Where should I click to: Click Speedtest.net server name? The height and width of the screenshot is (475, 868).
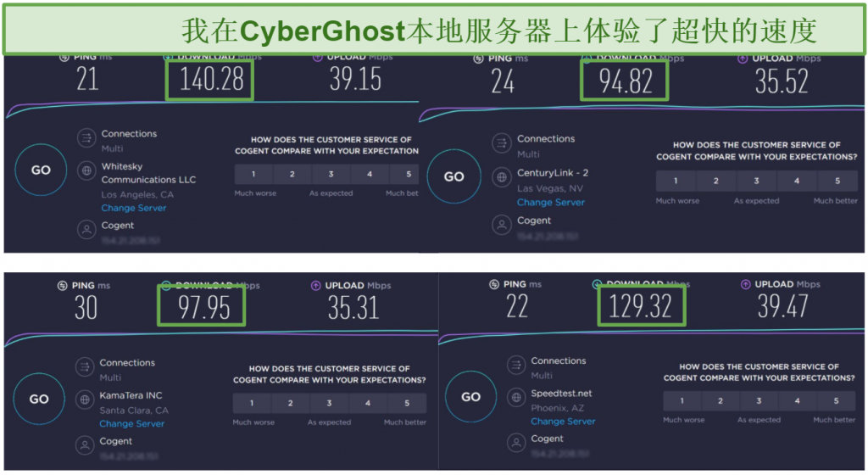click(561, 394)
